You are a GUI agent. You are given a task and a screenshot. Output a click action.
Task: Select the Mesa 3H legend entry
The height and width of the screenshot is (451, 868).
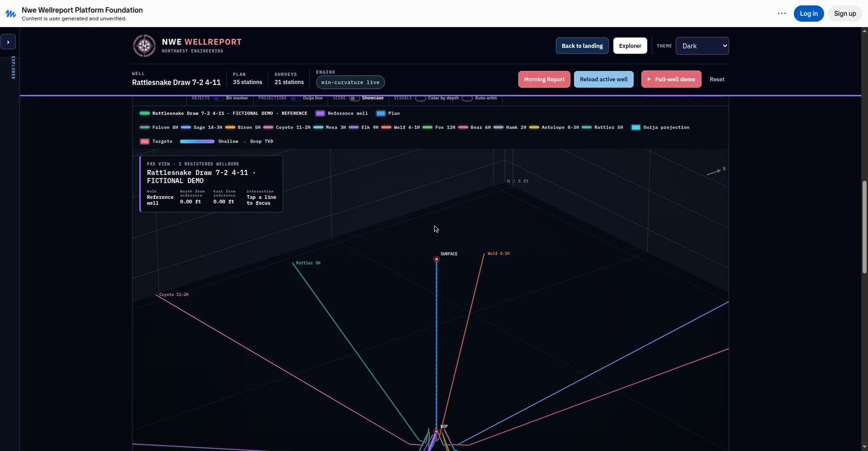pos(330,127)
